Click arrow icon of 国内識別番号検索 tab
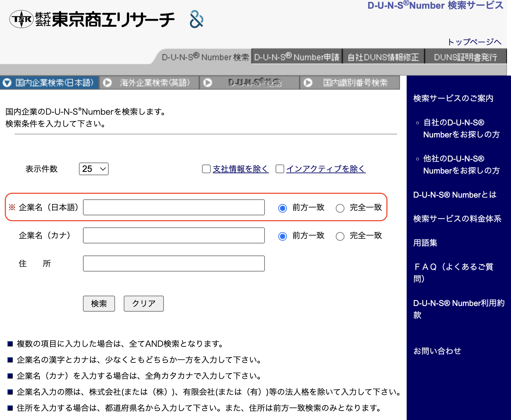The image size is (511, 420). coord(308,83)
